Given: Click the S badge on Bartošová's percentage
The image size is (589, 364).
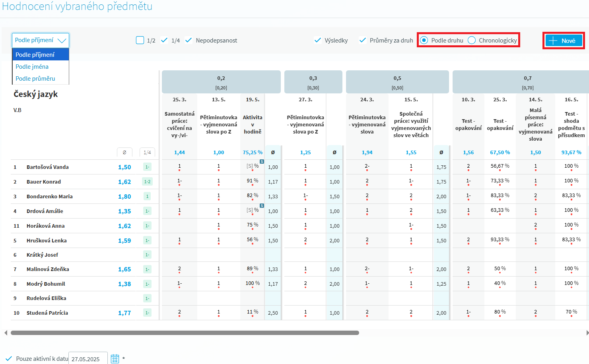Looking at the screenshot, I should [262, 161].
